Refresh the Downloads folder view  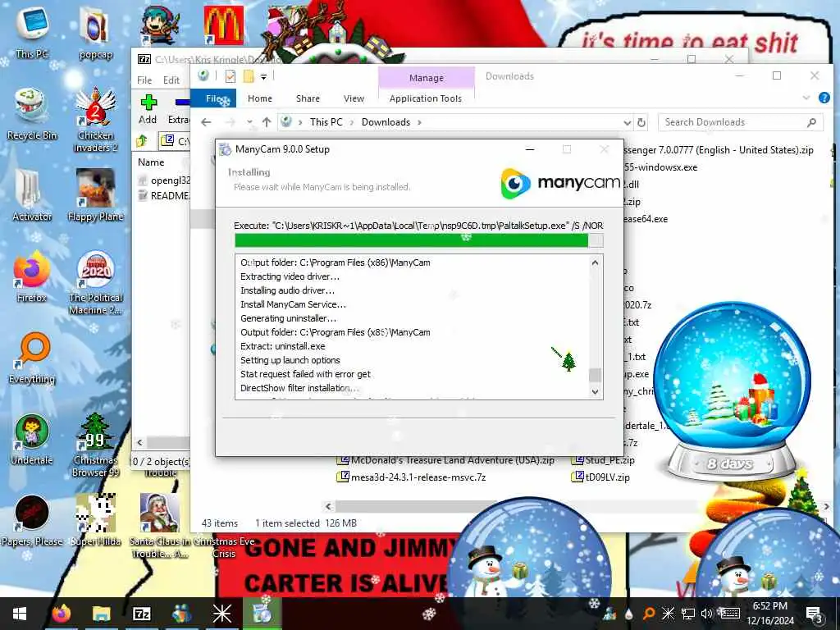641,122
